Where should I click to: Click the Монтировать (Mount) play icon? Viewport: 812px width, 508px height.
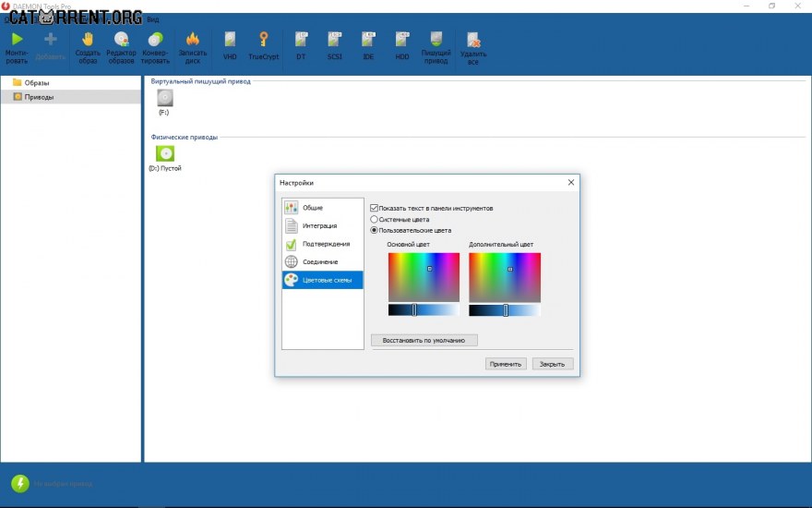(18, 40)
